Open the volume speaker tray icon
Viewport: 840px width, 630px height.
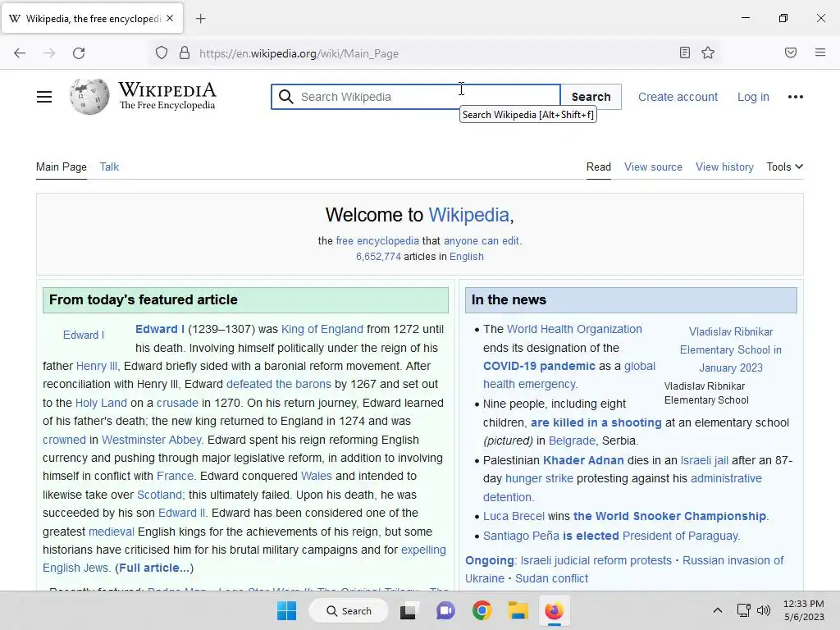(764, 610)
